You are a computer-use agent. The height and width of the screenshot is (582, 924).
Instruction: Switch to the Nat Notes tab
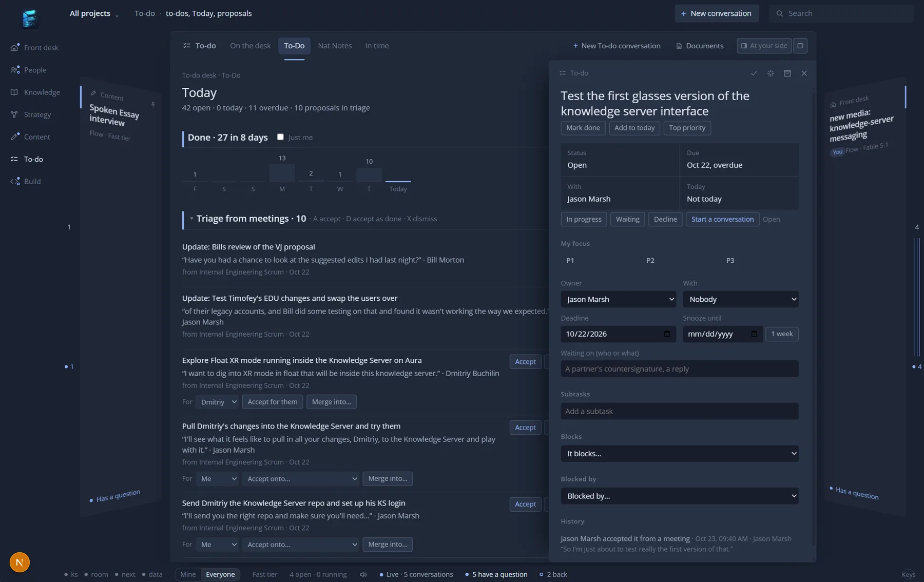(335, 46)
